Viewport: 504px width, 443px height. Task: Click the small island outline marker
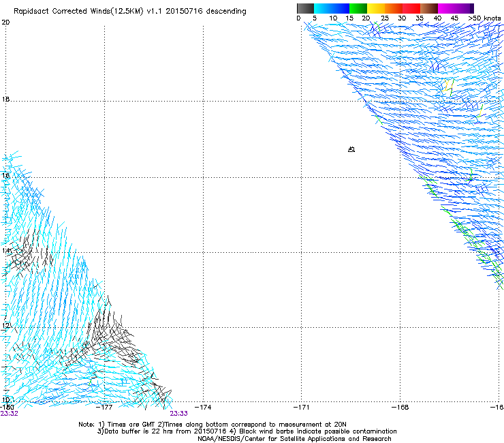click(351, 149)
